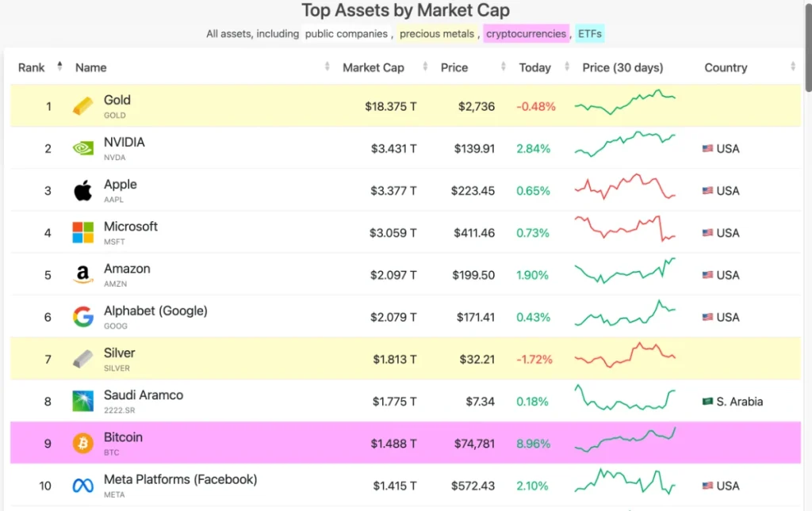
Task: Click Saudi Aramco 30-day price chart
Action: coord(625,397)
